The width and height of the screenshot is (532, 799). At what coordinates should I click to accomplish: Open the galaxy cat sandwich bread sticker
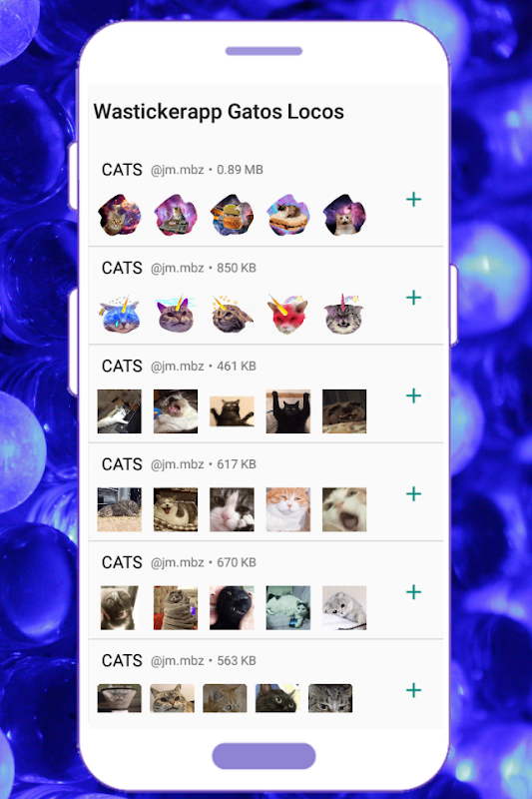pos(288,215)
